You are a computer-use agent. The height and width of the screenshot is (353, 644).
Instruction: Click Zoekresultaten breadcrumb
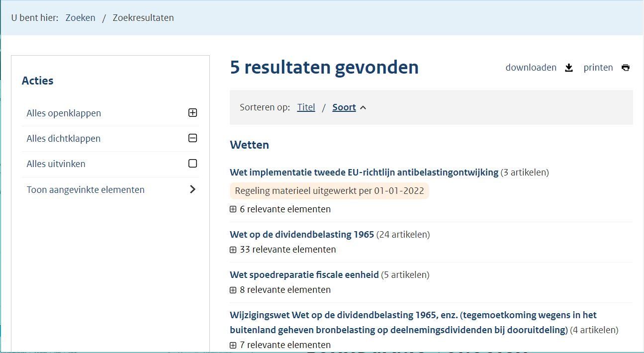tap(143, 18)
